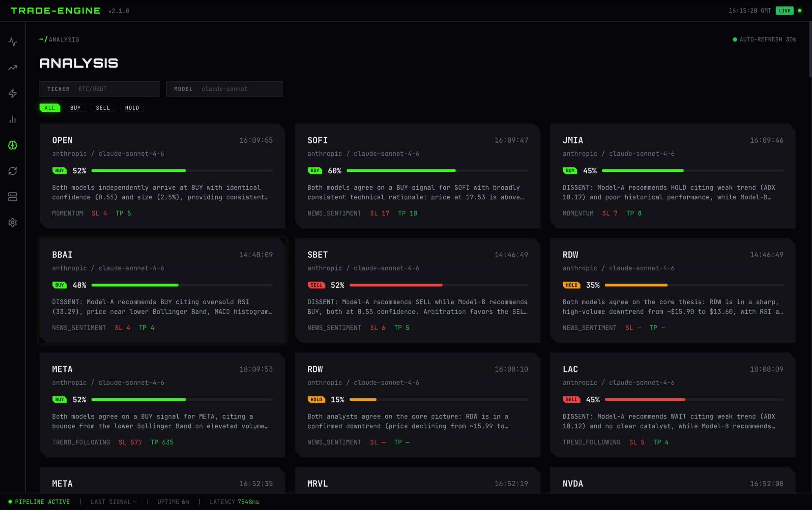Open the LAC ticker analysis card
This screenshot has width=812, height=510.
point(673,405)
